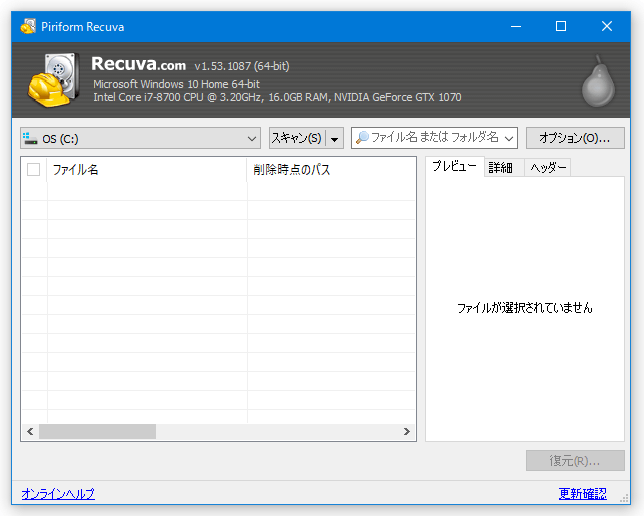Maximize the Piriform Recuva window
This screenshot has width=644, height=516.
[561, 26]
